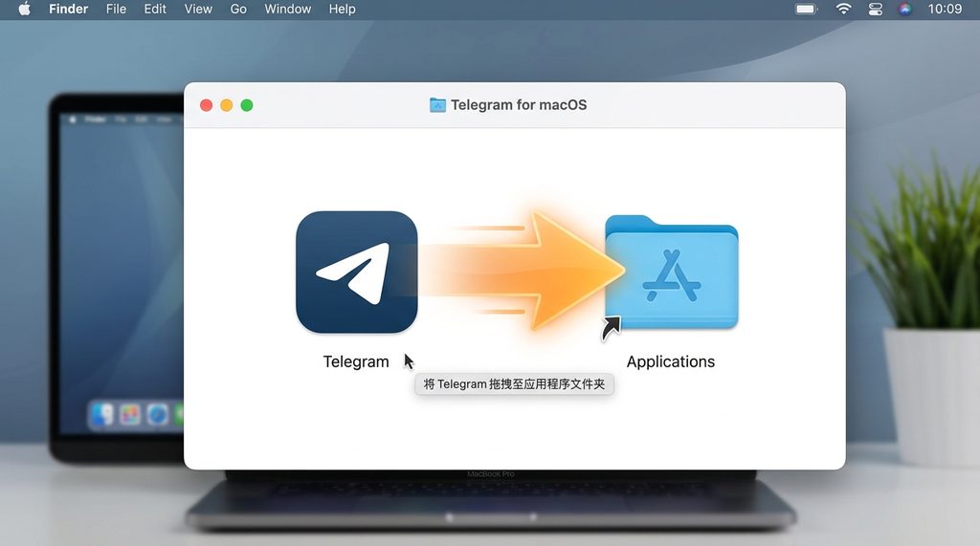Open the Applications folder shortcut
Viewport: 980px width, 546px height.
671,273
